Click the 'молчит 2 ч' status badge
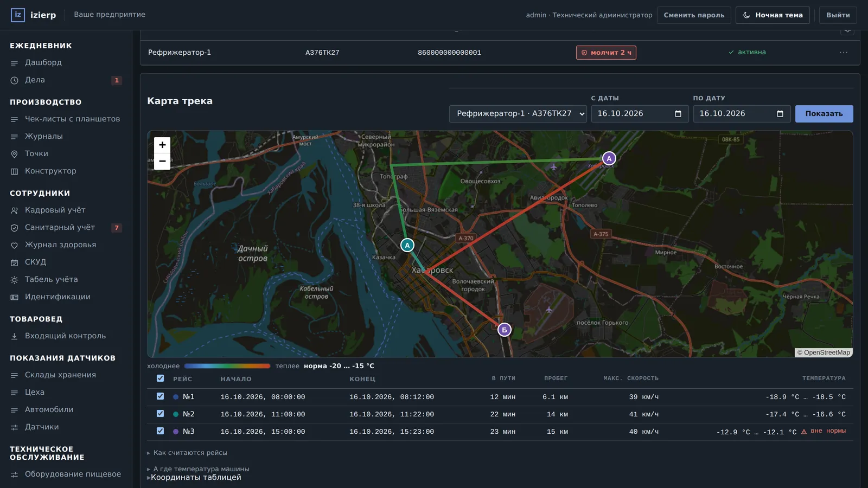Viewport: 868px width, 488px height. [x=606, y=53]
